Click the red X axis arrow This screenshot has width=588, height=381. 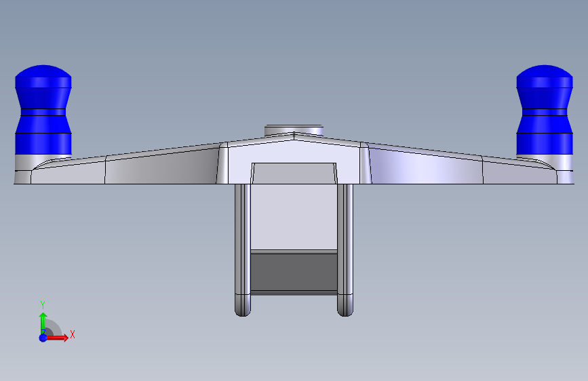tap(57, 338)
